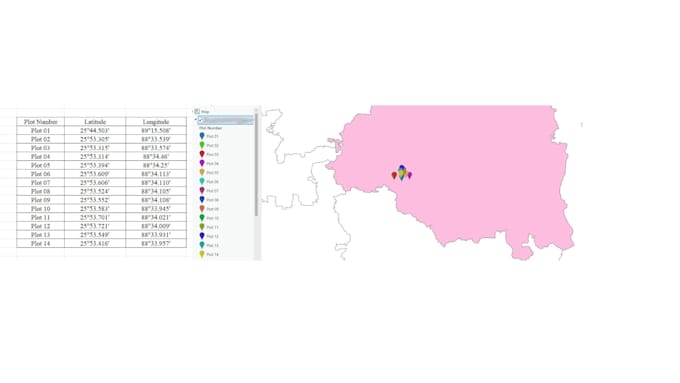Click the Plot 01 cell in the table
This screenshot has width=680, height=383.
pos(41,131)
